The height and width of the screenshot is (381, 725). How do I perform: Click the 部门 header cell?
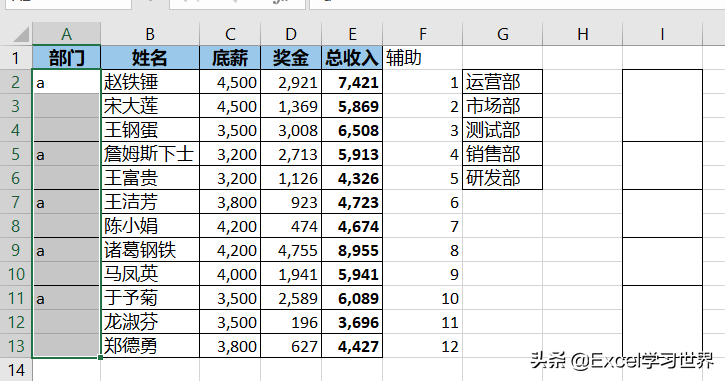(x=67, y=58)
